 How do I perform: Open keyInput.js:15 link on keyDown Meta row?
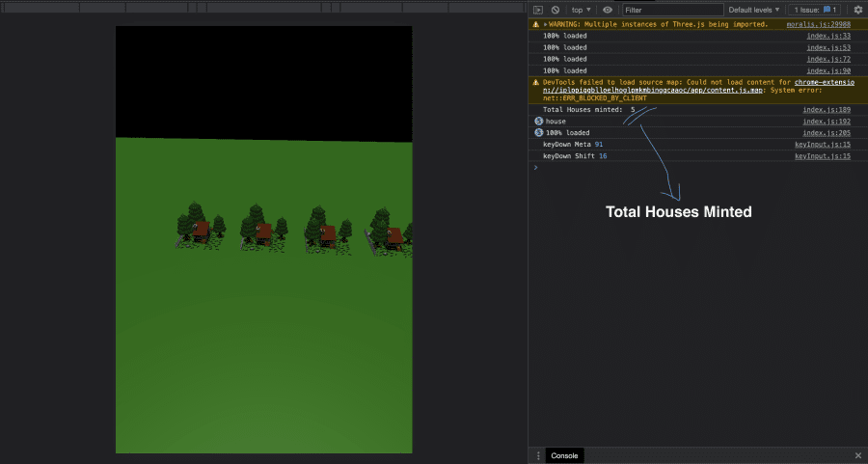(823, 145)
